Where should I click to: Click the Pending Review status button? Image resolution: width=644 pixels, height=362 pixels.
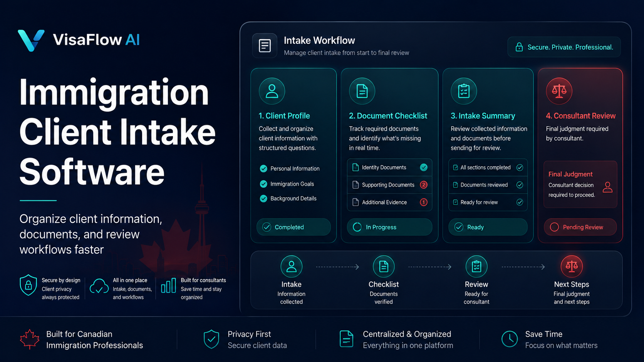click(580, 227)
